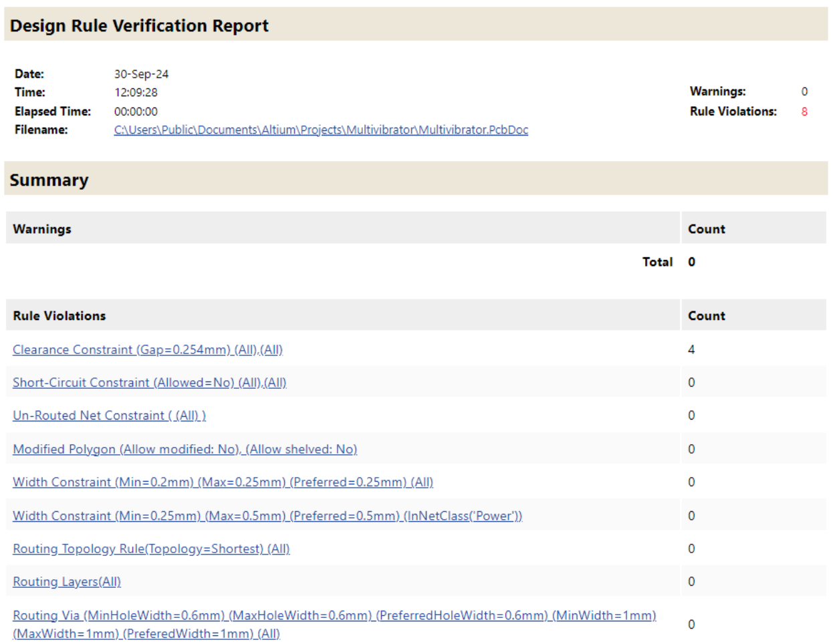The image size is (833, 644).
Task: Click the red Rule Violations count 8
Action: click(x=804, y=112)
